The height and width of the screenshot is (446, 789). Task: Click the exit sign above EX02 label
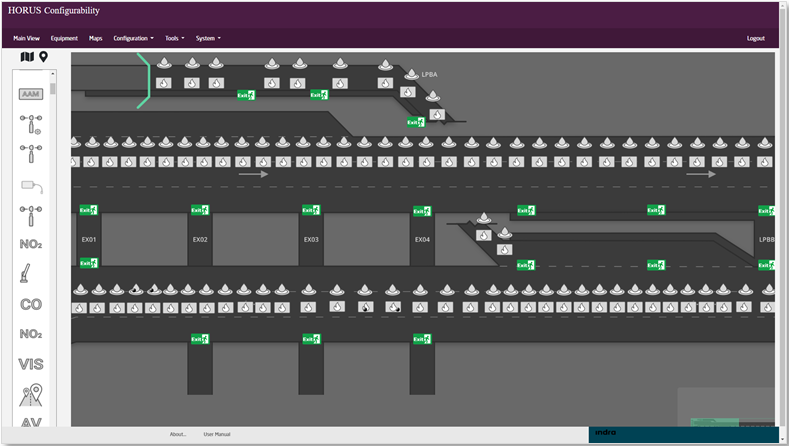[x=200, y=210]
